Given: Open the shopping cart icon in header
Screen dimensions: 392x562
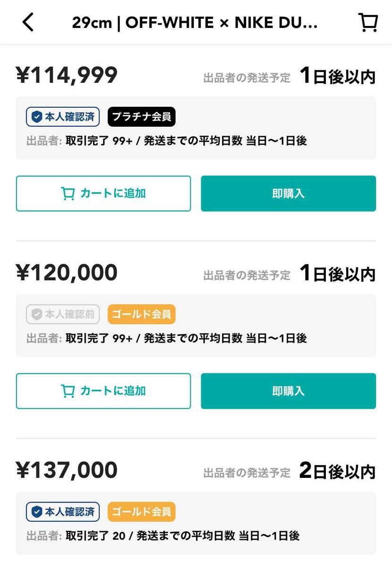Looking at the screenshot, I should 367,22.
